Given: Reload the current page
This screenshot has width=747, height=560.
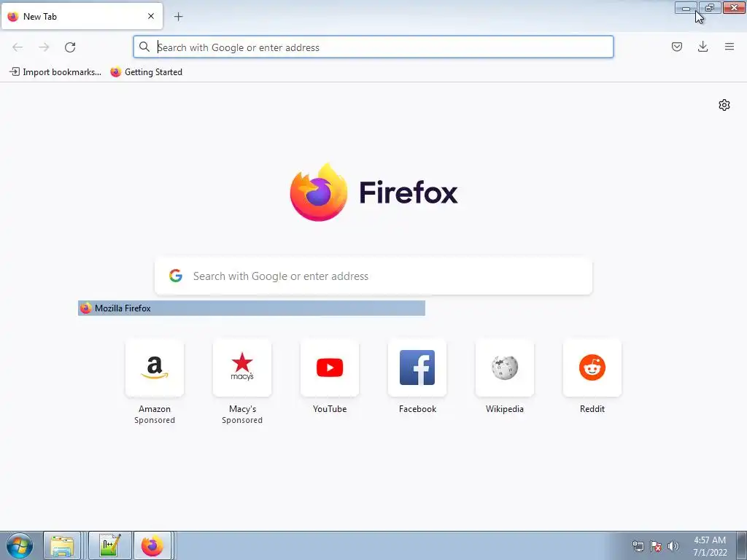Looking at the screenshot, I should point(70,47).
